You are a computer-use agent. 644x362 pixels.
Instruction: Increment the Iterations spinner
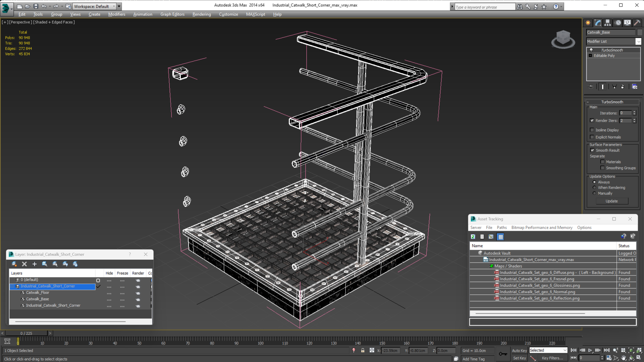click(x=634, y=112)
